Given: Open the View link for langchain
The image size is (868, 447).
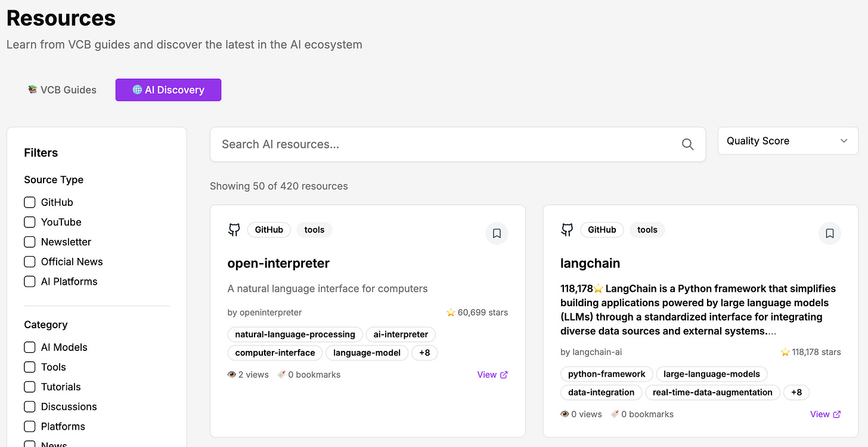Looking at the screenshot, I should [x=825, y=414].
